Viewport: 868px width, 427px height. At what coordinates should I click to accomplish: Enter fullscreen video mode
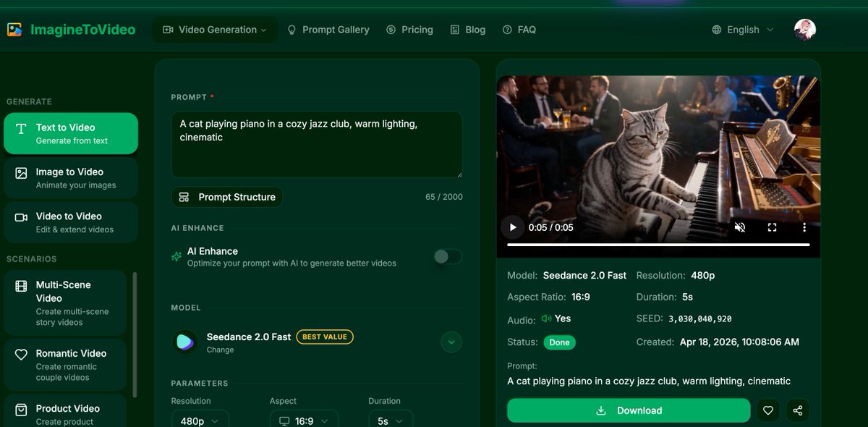tap(772, 227)
